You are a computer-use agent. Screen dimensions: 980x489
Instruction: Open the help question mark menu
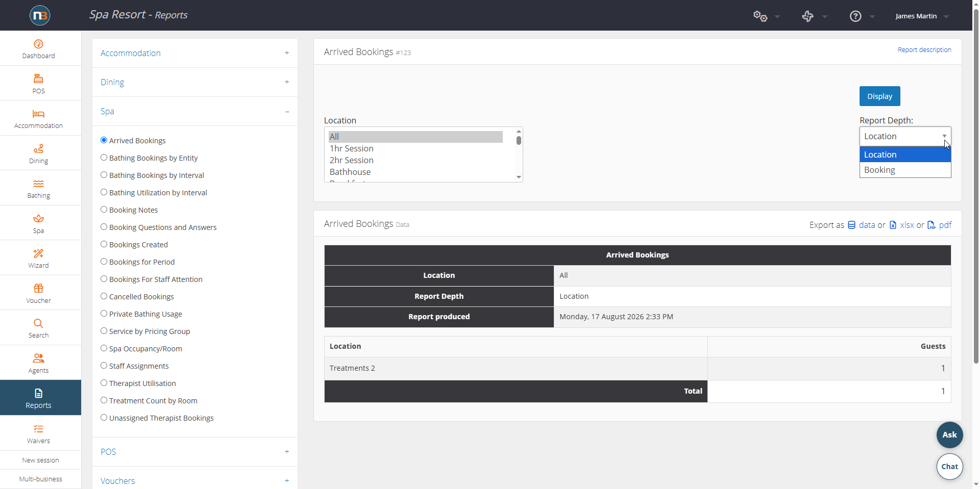pyautogui.click(x=855, y=16)
